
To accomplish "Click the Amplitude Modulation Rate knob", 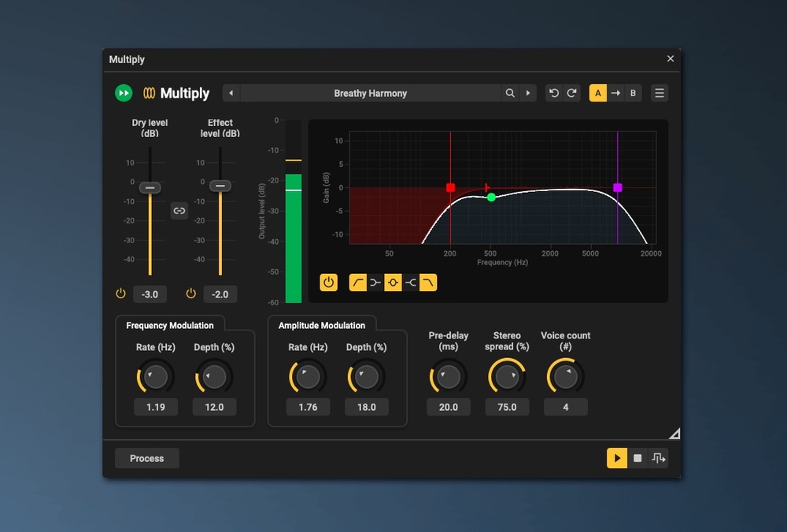I will click(x=308, y=376).
